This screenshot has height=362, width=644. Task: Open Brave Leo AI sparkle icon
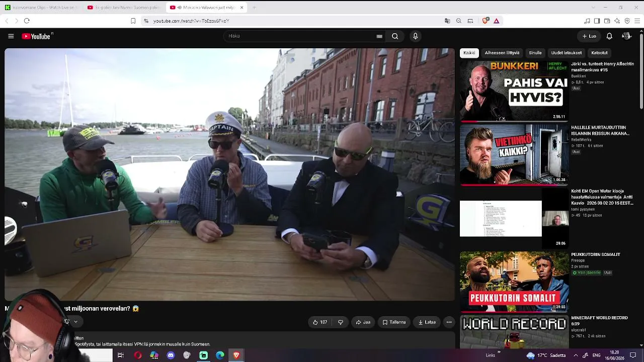tap(617, 21)
